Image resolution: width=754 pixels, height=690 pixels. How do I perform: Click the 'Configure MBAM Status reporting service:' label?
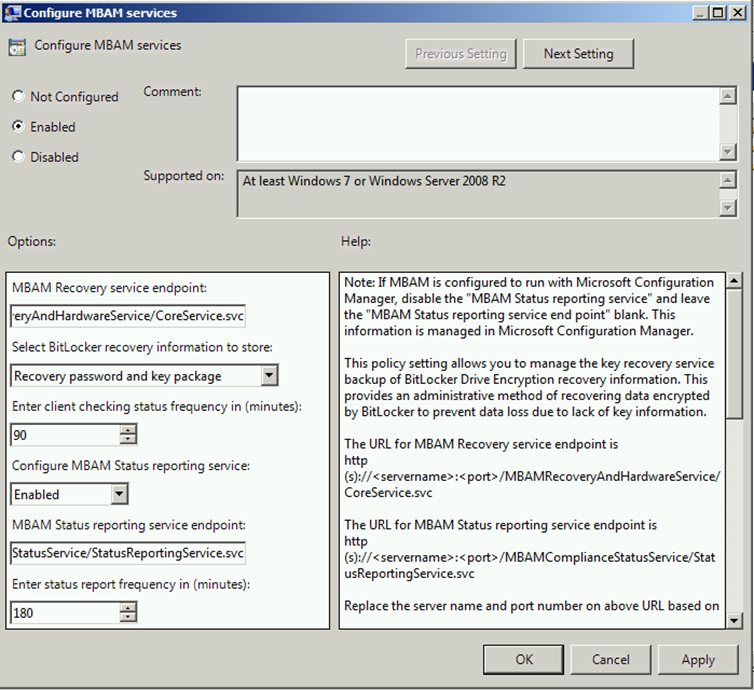131,465
